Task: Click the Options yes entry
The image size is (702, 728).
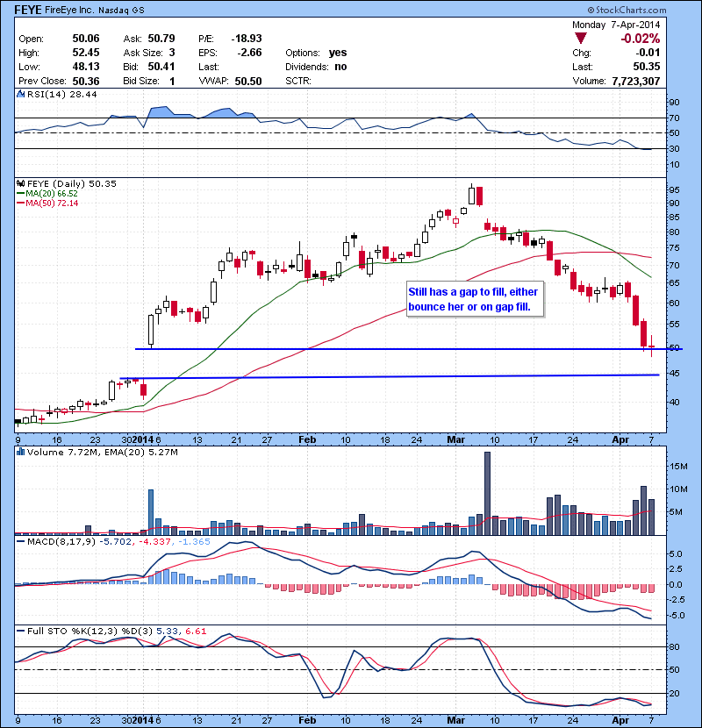Action: (316, 53)
